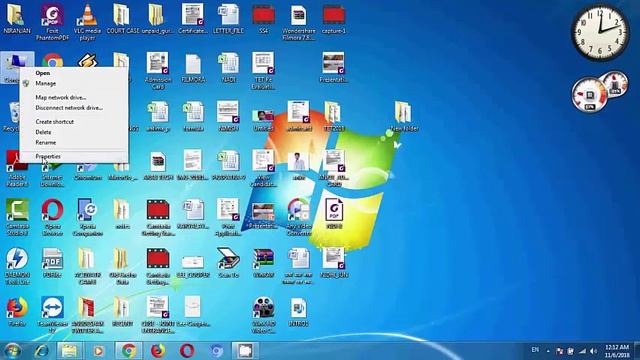Click the EN language indicator in tray

pyautogui.click(x=535, y=350)
